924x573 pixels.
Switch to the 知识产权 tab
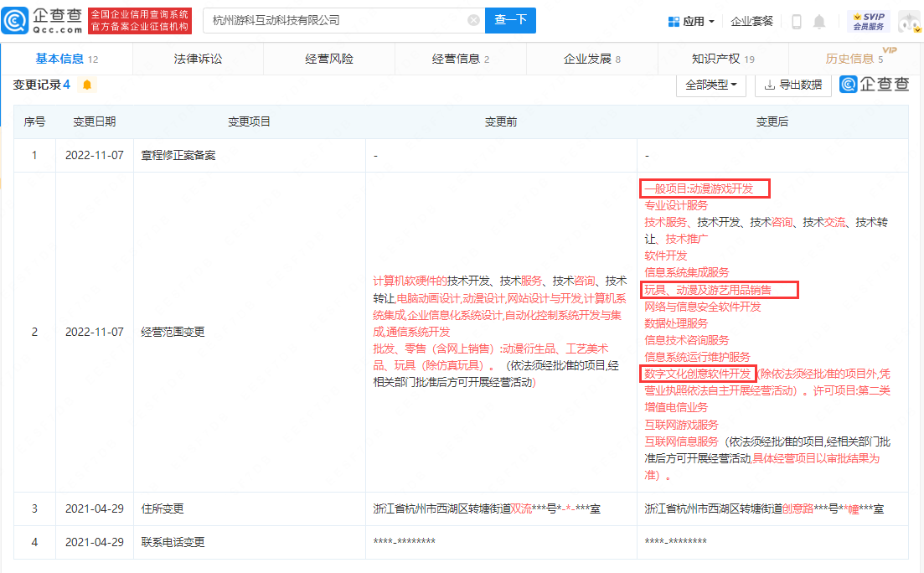pyautogui.click(x=723, y=59)
